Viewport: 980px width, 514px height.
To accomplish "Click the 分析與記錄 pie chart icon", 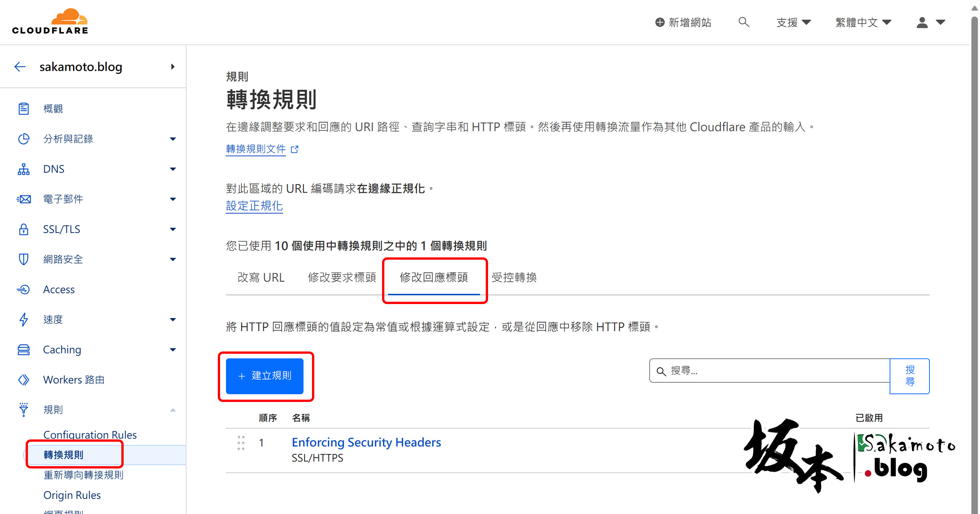I will tap(23, 139).
